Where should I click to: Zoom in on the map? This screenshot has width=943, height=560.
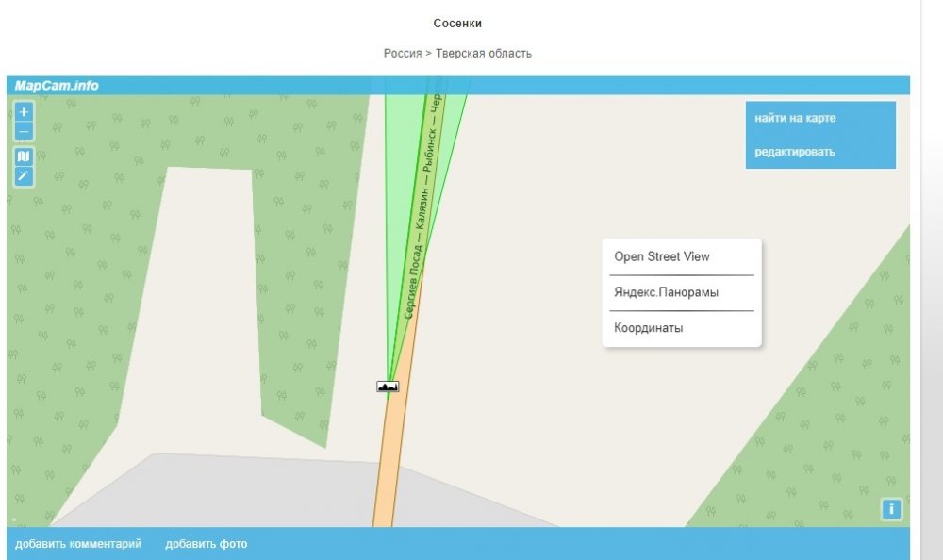[24, 112]
